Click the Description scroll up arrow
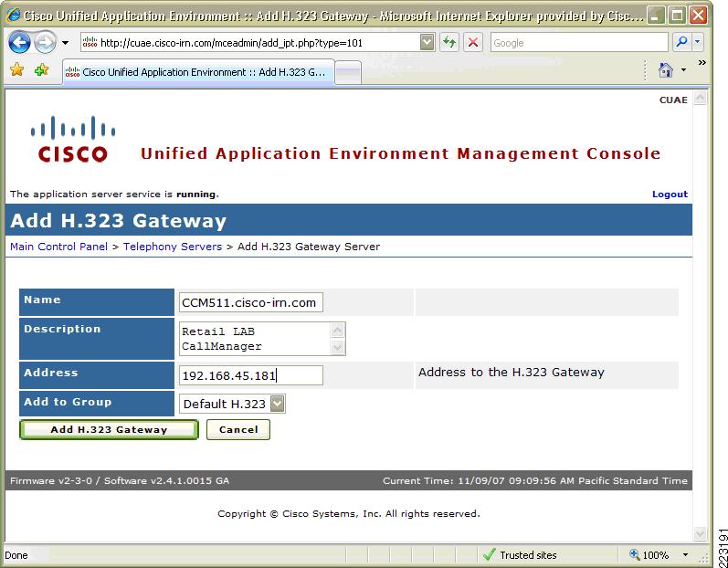This screenshot has height=568, width=728. click(x=338, y=331)
